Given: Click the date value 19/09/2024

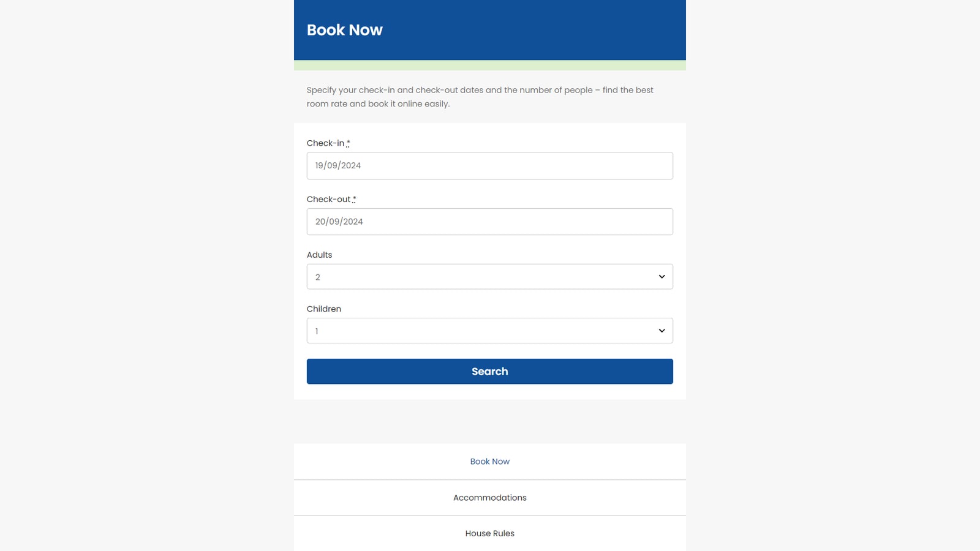Looking at the screenshot, I should pos(338,165).
